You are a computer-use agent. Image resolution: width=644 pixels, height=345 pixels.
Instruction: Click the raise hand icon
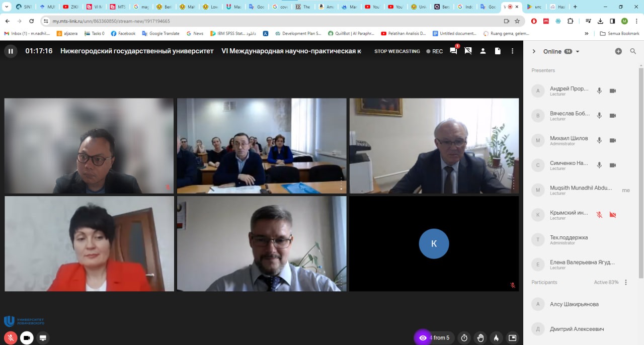pyautogui.click(x=480, y=338)
